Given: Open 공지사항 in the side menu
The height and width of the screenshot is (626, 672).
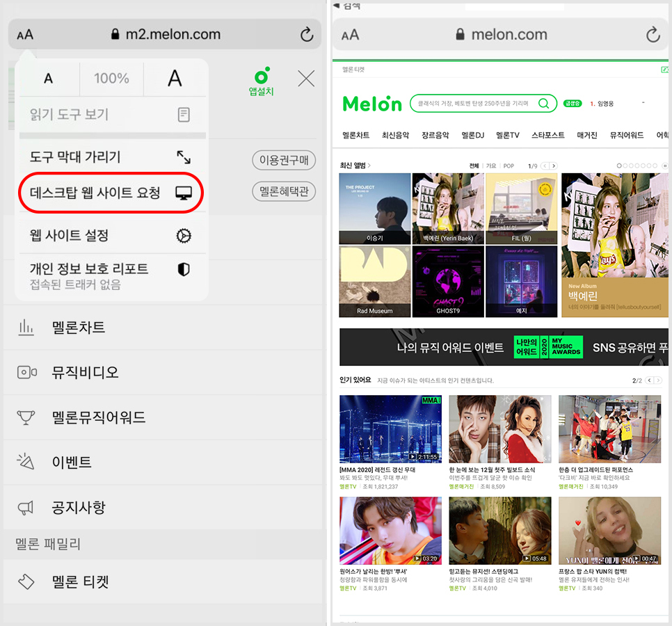Looking at the screenshot, I should (x=163, y=507).
